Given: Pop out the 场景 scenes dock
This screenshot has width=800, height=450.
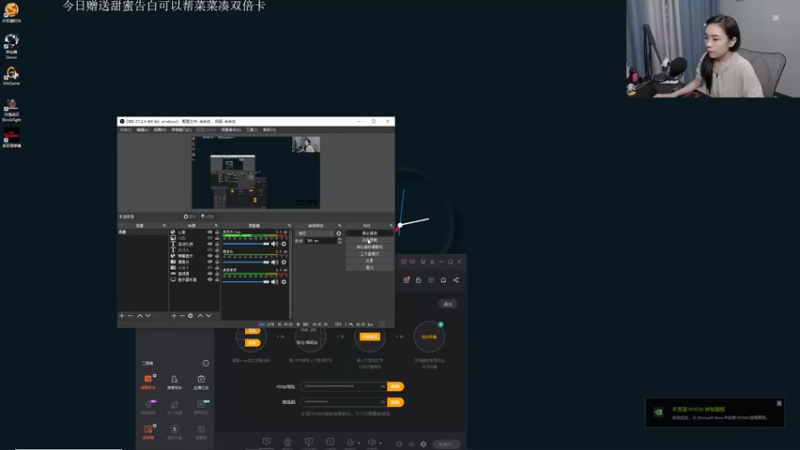Looking at the screenshot, I should tap(164, 226).
